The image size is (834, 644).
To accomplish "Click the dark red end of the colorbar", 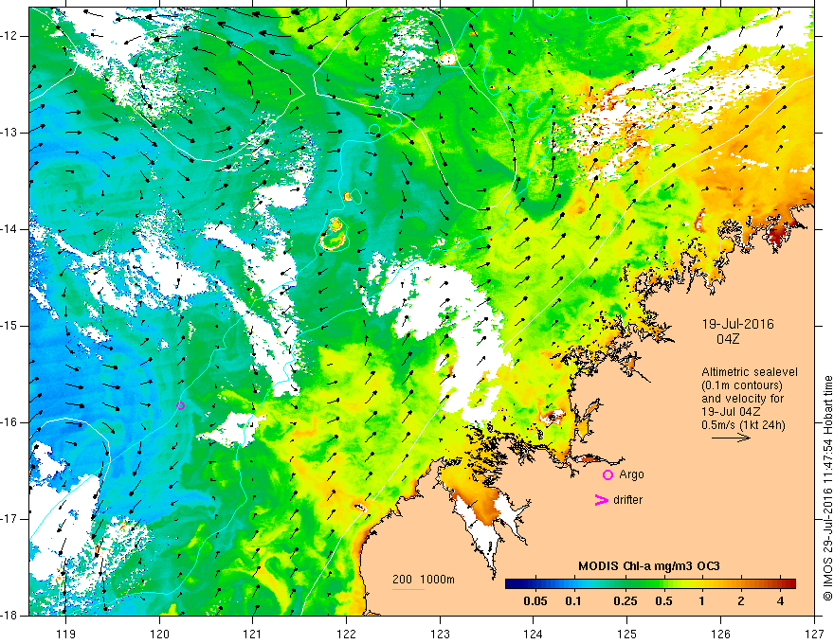I will [x=791, y=584].
